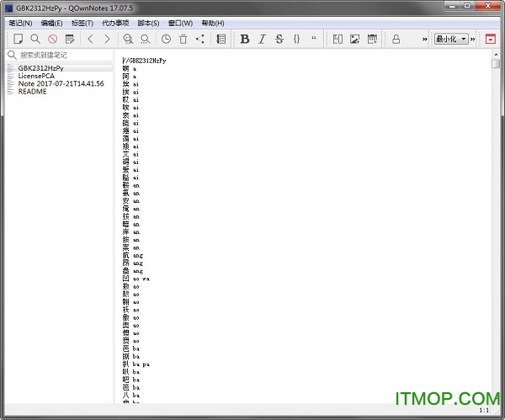This screenshot has width=505, height=420.
Task: Open the workspace dropdown in toolbar
Action: 451,39
